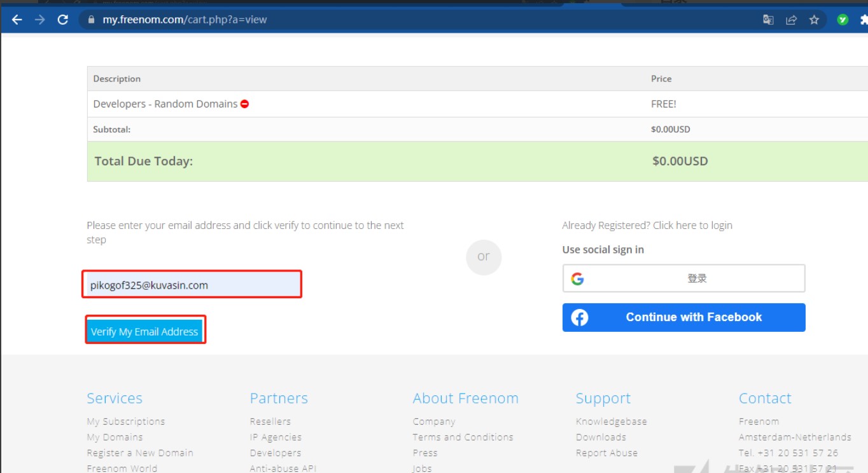Open the translate page icon
The height and width of the screenshot is (473, 868).
(768, 20)
